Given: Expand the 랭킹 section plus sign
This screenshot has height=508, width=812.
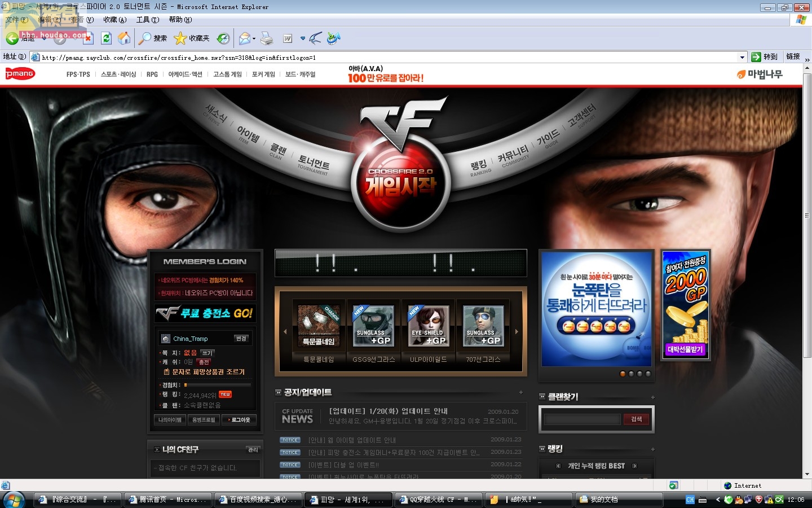Looking at the screenshot, I should click(652, 449).
